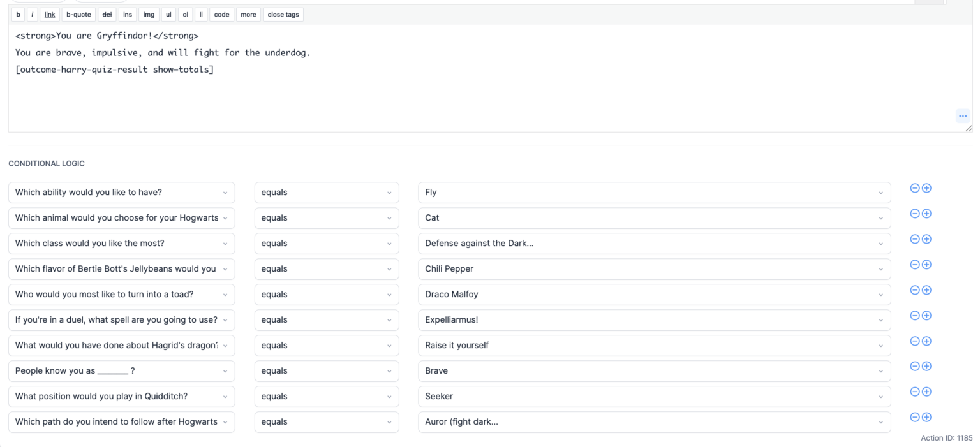
Task: Remove the condition row with value Fly
Action: 914,188
